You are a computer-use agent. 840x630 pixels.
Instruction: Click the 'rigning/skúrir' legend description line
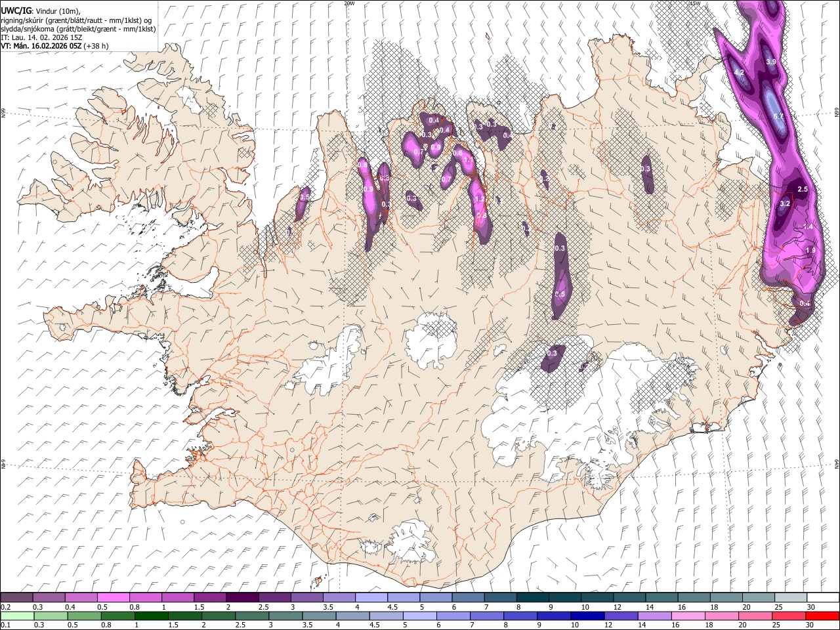(x=76, y=20)
